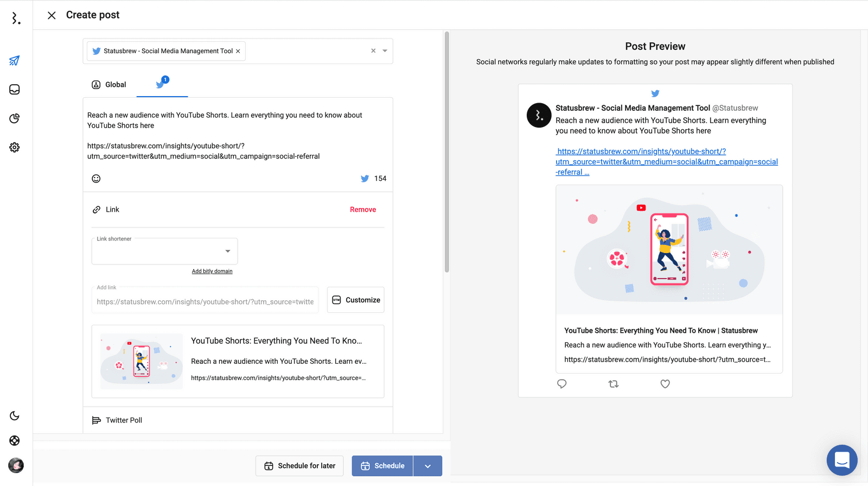868x486 pixels.
Task: Click the reply bubble icon in preview
Action: (562, 384)
